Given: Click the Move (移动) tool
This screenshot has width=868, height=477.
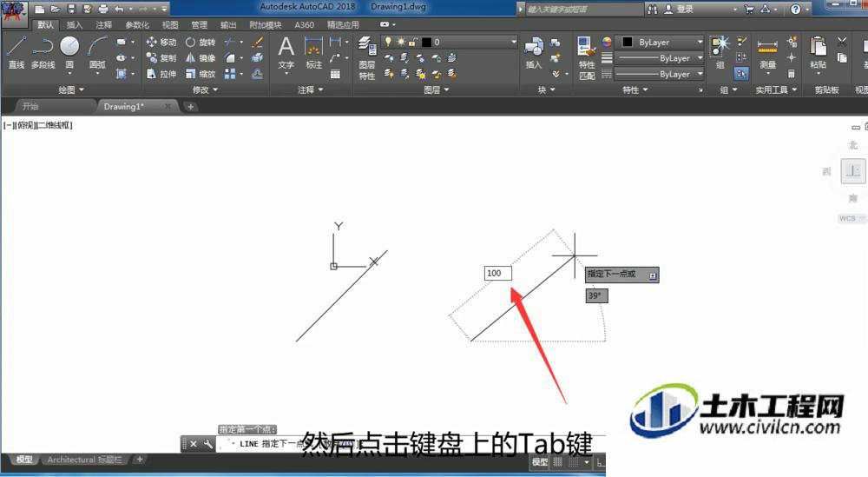Looking at the screenshot, I should coord(161,42).
